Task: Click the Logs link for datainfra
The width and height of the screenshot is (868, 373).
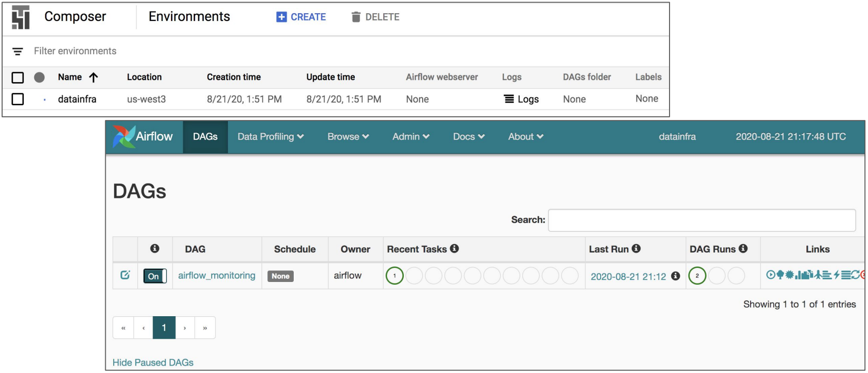Action: tap(522, 99)
